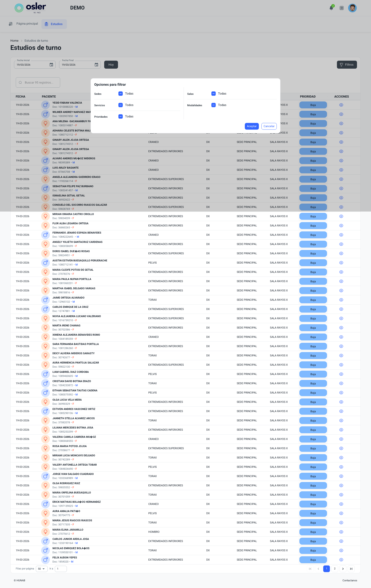Toggle the Salas Todas checkbox
This screenshot has height=588, width=371.
click(214, 93)
